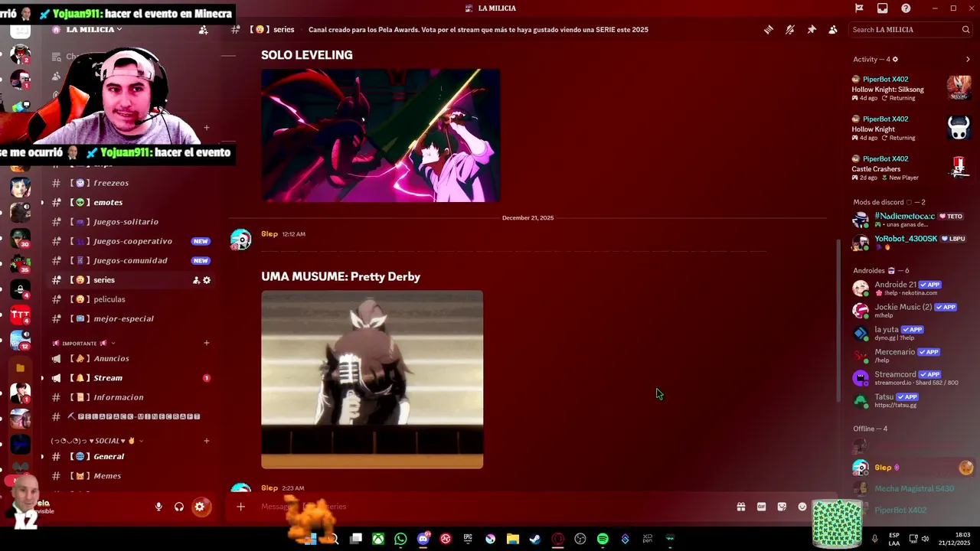The image size is (980, 551).
Task: Toggle channel notification settings bell
Action: tap(790, 30)
